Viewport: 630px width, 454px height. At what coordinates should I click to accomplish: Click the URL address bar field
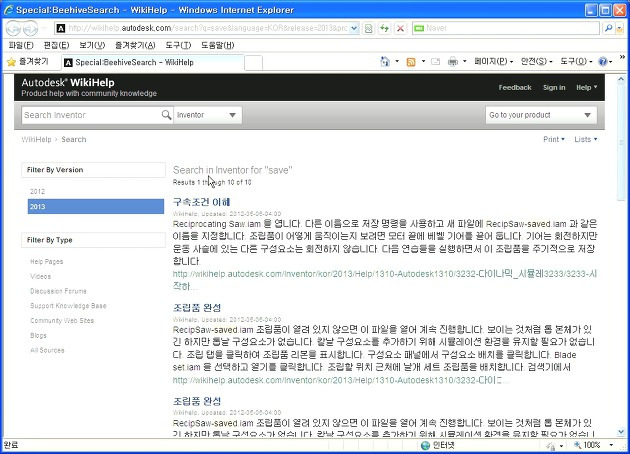pyautogui.click(x=208, y=28)
